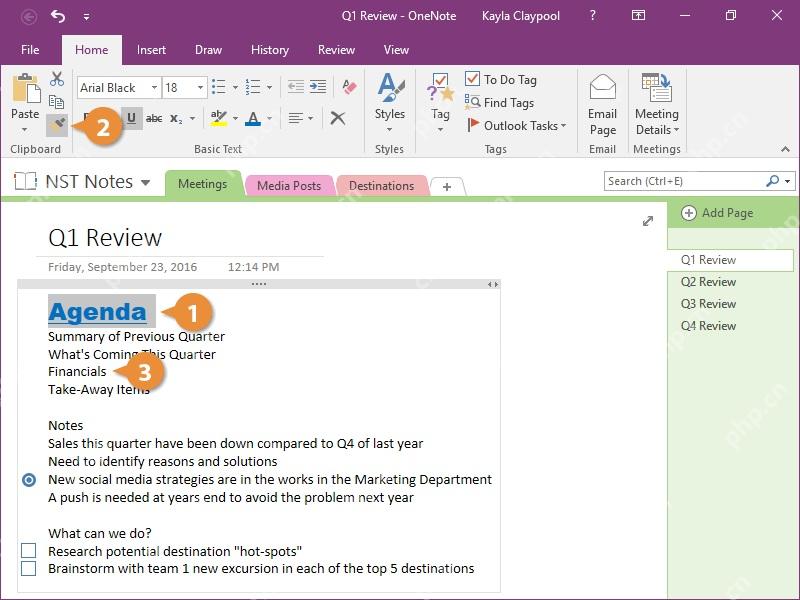Apply Subscript formatting
Viewport: 800px width, 600px height.
click(176, 118)
